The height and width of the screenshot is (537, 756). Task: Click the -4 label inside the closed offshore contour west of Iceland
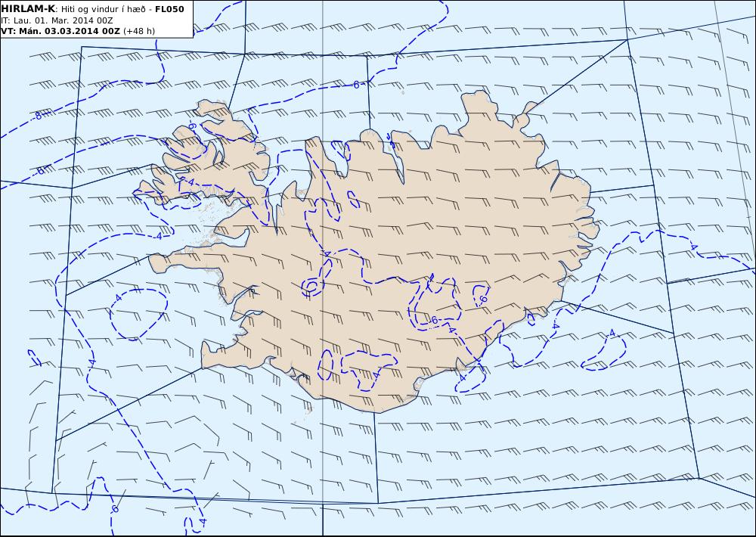pos(118,298)
